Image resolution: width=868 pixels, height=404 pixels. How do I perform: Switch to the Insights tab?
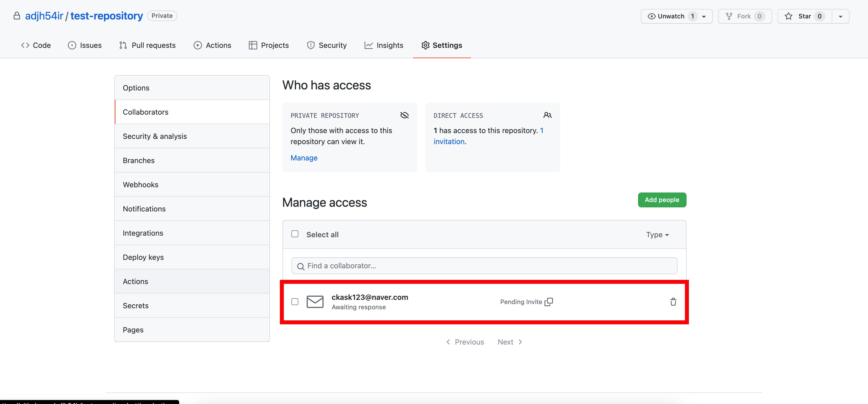[x=384, y=45]
